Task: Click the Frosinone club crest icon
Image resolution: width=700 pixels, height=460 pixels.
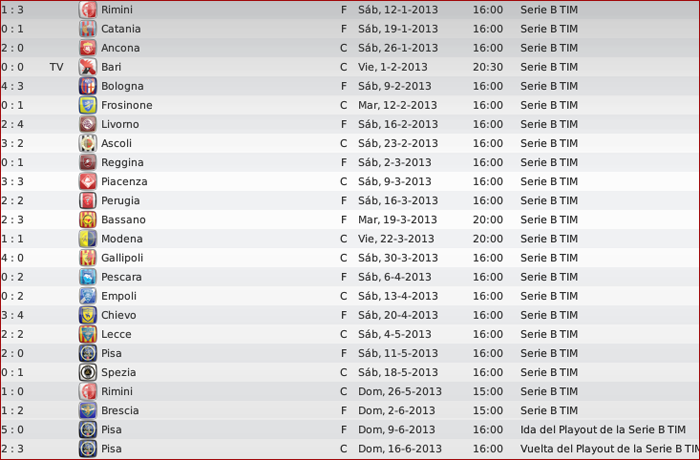Action: point(88,105)
